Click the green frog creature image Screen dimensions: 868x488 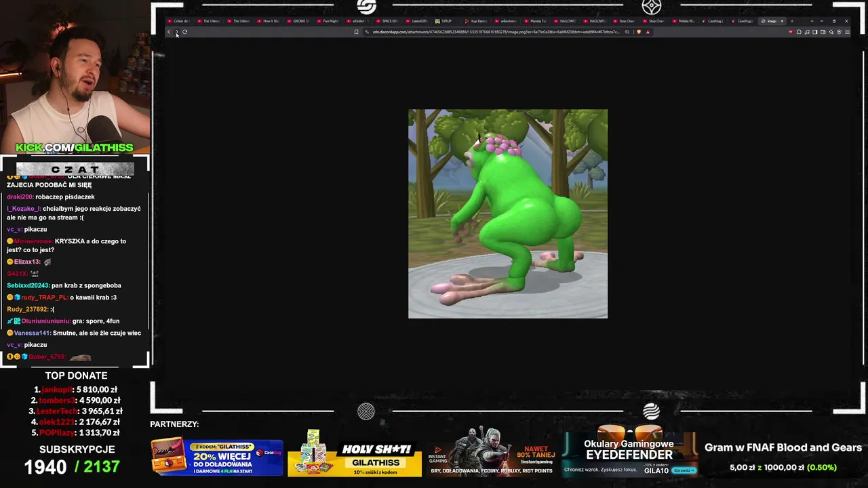click(x=508, y=213)
